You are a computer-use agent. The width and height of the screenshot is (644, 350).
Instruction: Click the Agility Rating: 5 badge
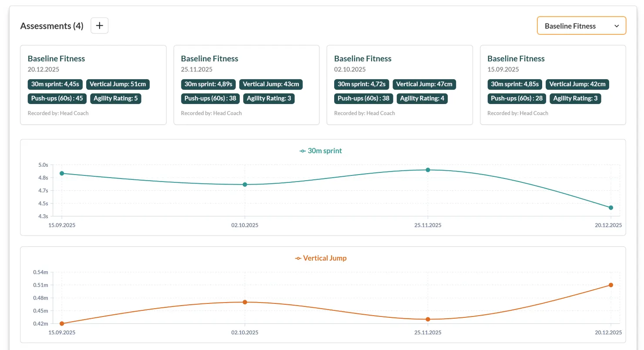point(115,98)
